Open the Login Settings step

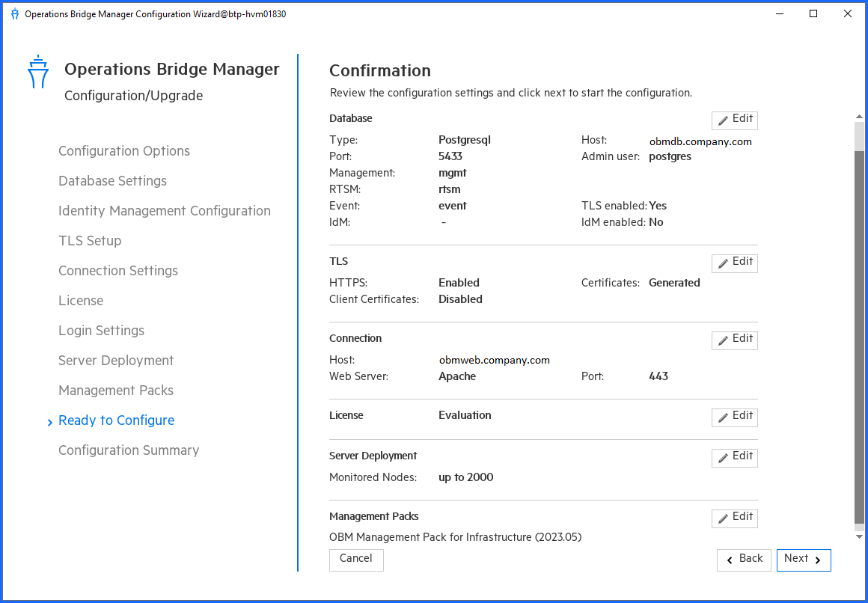click(x=101, y=330)
